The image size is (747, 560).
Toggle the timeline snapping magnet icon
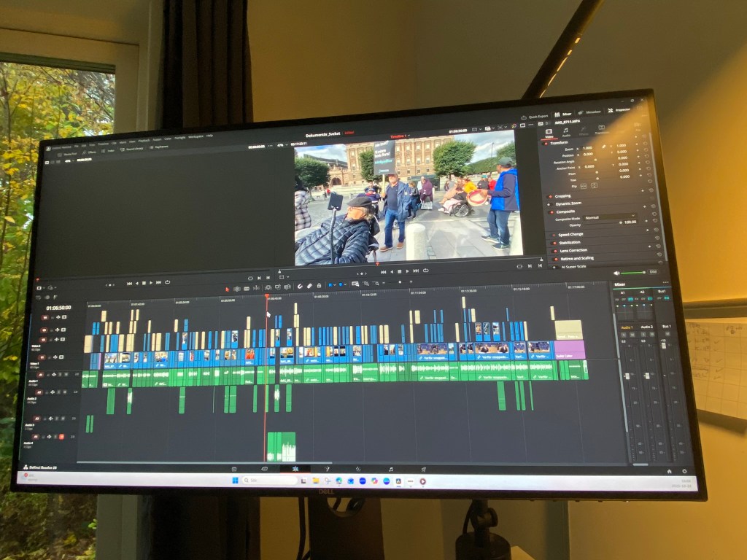click(300, 286)
